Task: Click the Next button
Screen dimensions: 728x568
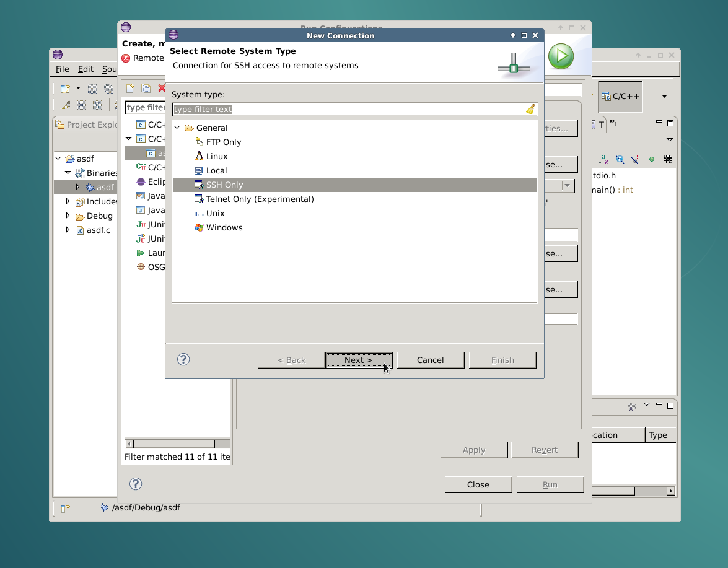Action: click(x=358, y=360)
